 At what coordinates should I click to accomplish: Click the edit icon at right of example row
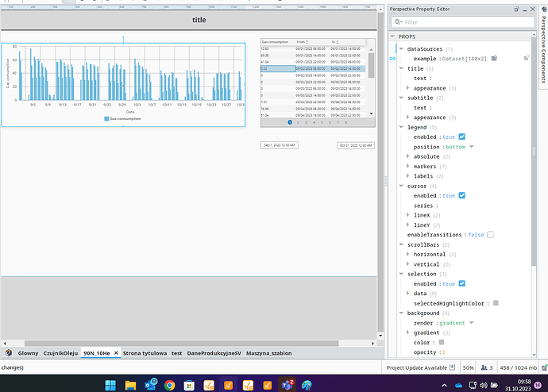(527, 58)
